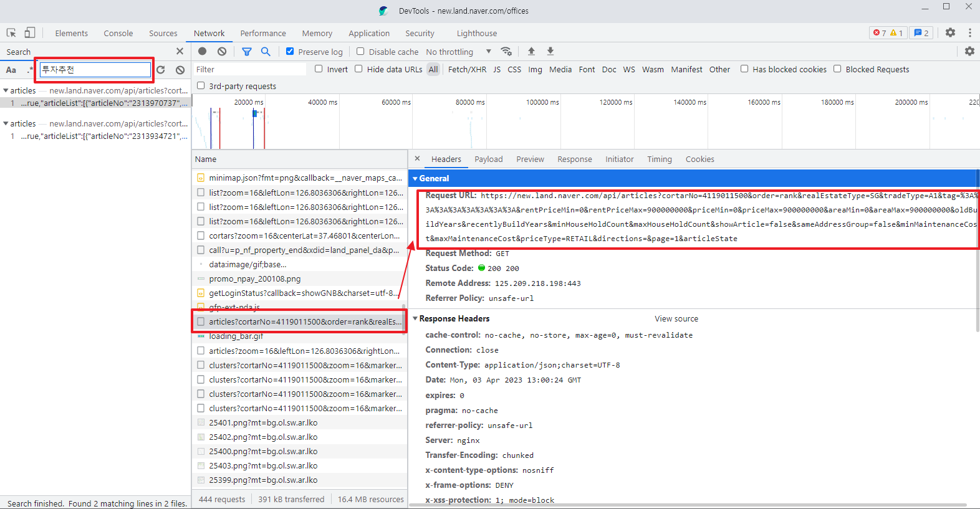Enable Disable cache checkbox
Image resolution: width=980 pixels, height=509 pixels.
tap(360, 52)
